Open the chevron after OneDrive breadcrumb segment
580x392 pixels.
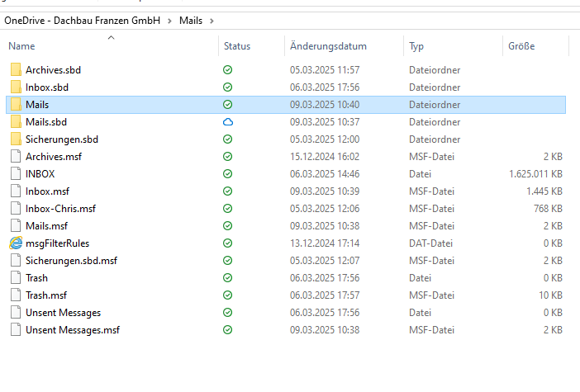click(x=170, y=20)
